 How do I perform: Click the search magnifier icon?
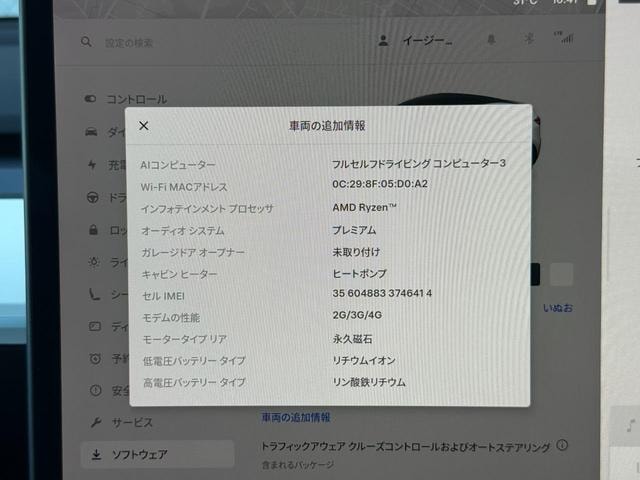pos(86,42)
